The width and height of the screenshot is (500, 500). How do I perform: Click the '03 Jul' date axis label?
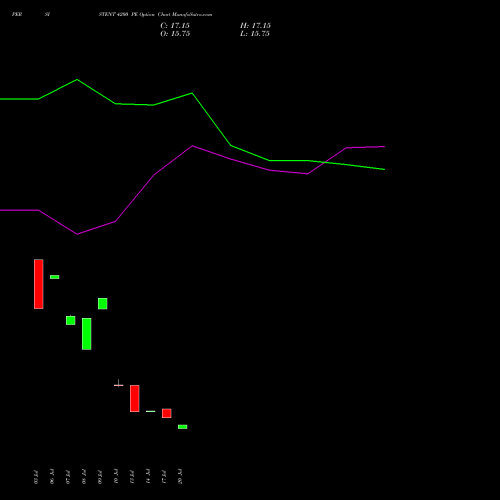point(36,477)
